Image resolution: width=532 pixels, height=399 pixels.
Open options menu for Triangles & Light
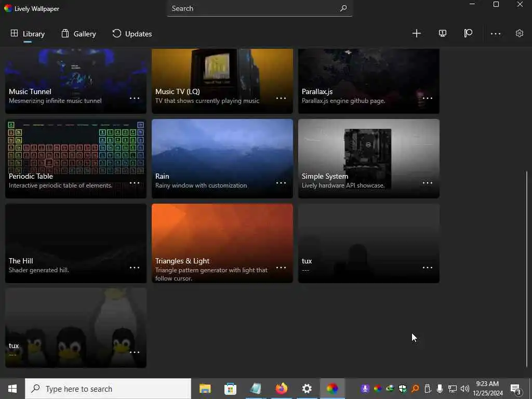pos(281,268)
